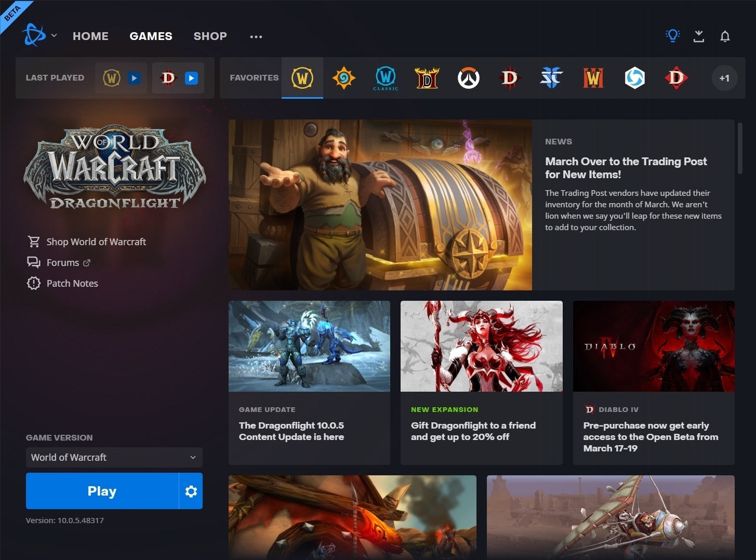Screen dimensions: 756x560
Task: Go to the HOME tab
Action: point(90,36)
